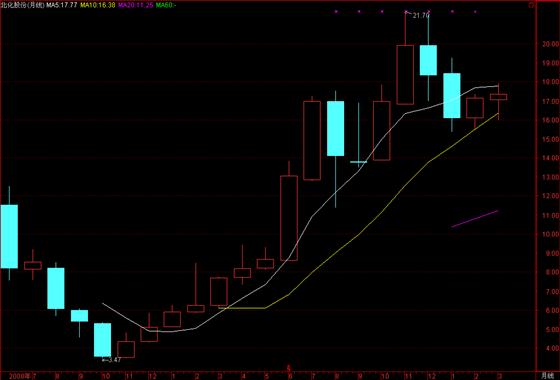Image resolution: width=560 pixels, height=380 pixels.
Task: Click the small square icon at chart's top-right corner
Action: (531, 5)
